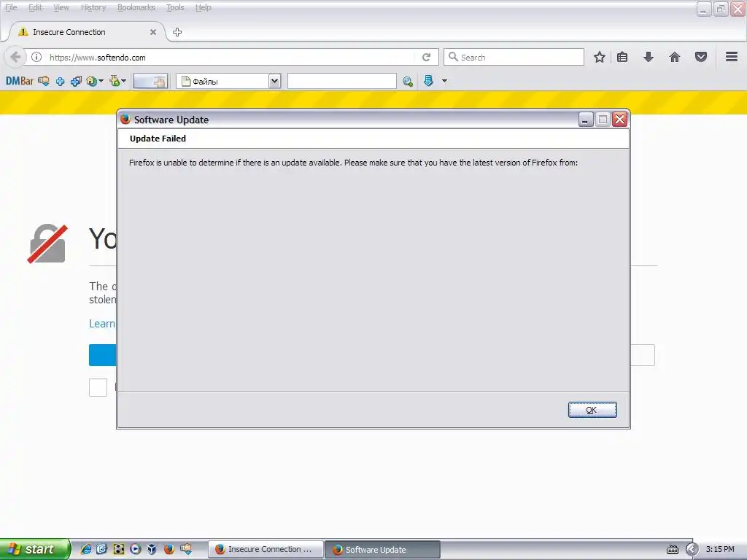
Task: Open the Pocket icon
Action: coord(701,57)
